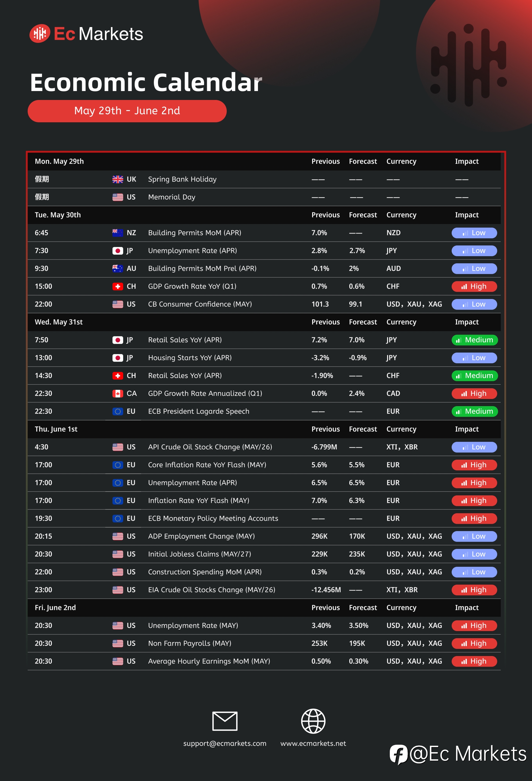This screenshot has width=532, height=781.
Task: Click the NZD currency cell
Action: coord(394,233)
